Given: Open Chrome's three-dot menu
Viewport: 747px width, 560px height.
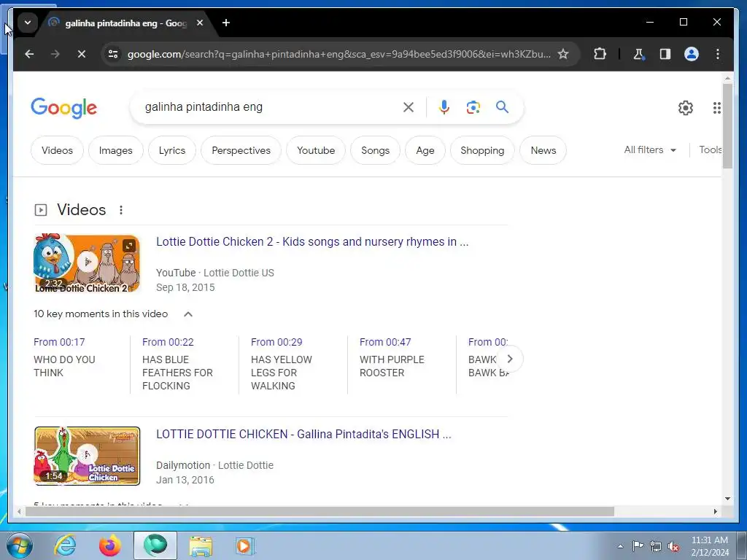Looking at the screenshot, I should pos(718,54).
